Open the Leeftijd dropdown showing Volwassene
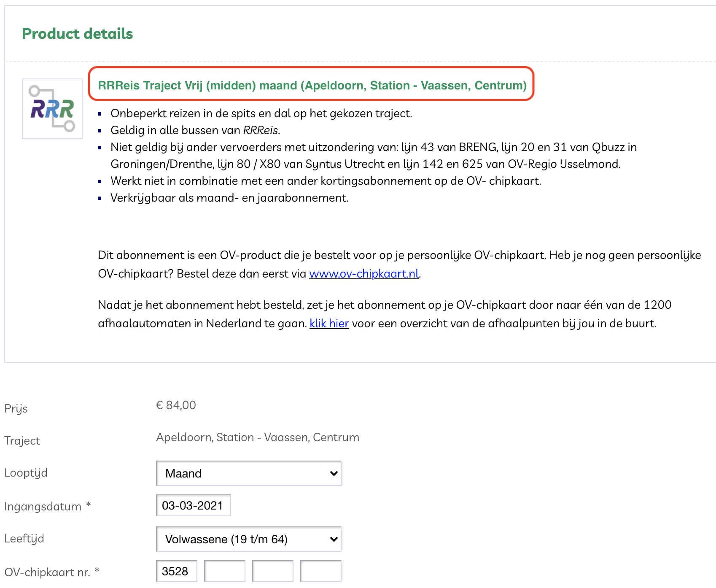Viewport: 716px width, 588px height. tap(249, 539)
